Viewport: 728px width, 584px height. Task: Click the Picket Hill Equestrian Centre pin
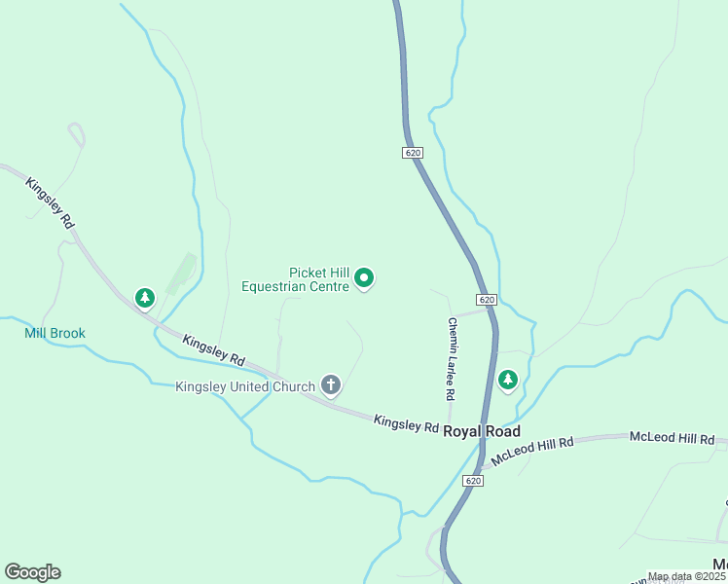tap(364, 279)
